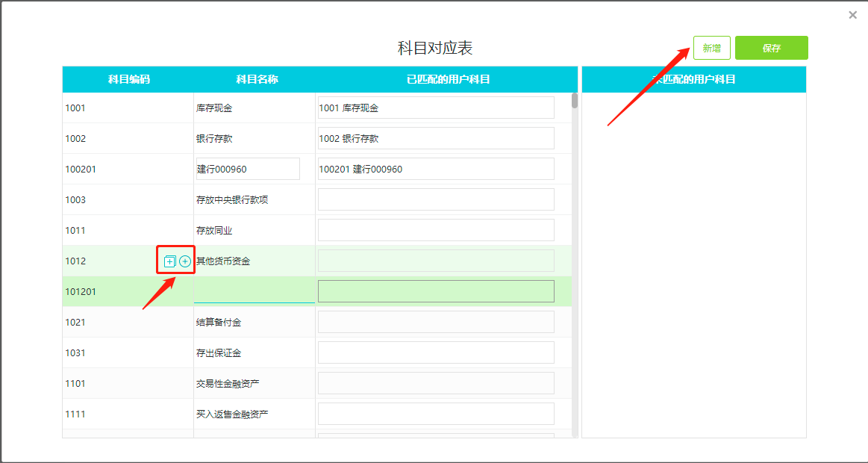Click the matched field for 存出保证金
The height and width of the screenshot is (463, 868).
436,352
